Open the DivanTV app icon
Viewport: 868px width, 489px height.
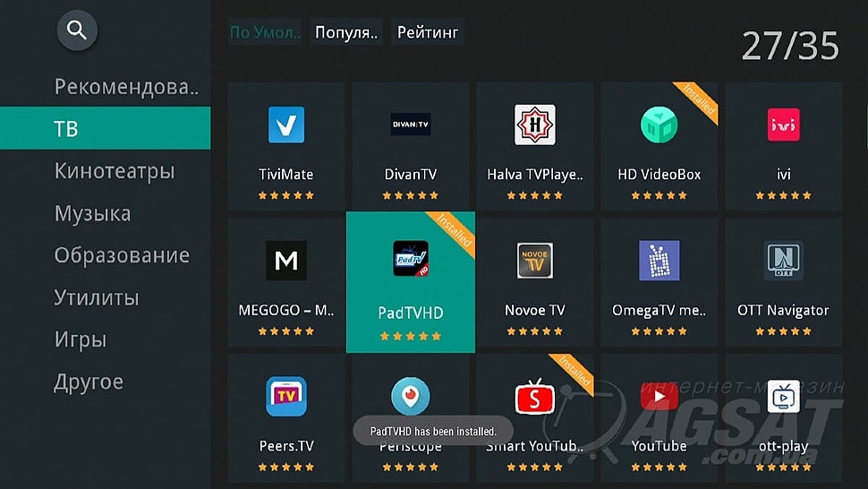pos(410,124)
